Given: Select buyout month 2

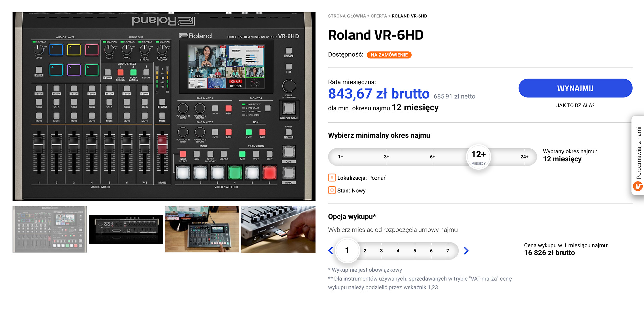Looking at the screenshot, I should pos(365,251).
